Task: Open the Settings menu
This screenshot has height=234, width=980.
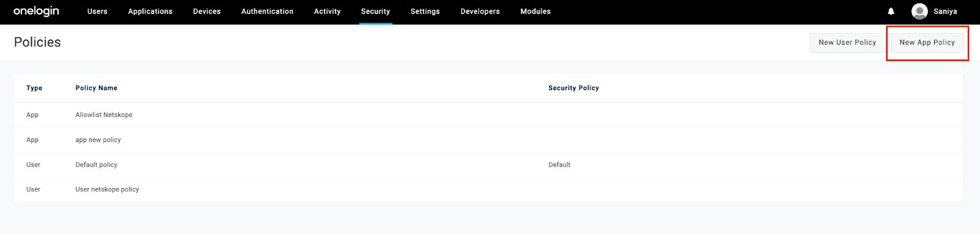Action: [x=425, y=11]
